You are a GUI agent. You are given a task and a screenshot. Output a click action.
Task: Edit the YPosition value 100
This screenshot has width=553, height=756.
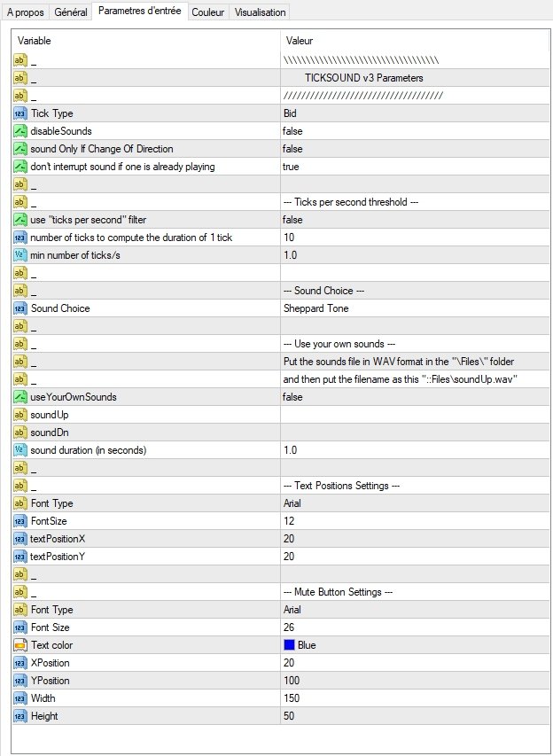click(415, 681)
